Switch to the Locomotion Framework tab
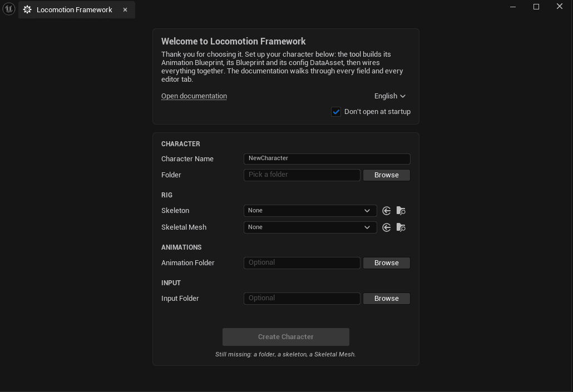 tap(74, 10)
